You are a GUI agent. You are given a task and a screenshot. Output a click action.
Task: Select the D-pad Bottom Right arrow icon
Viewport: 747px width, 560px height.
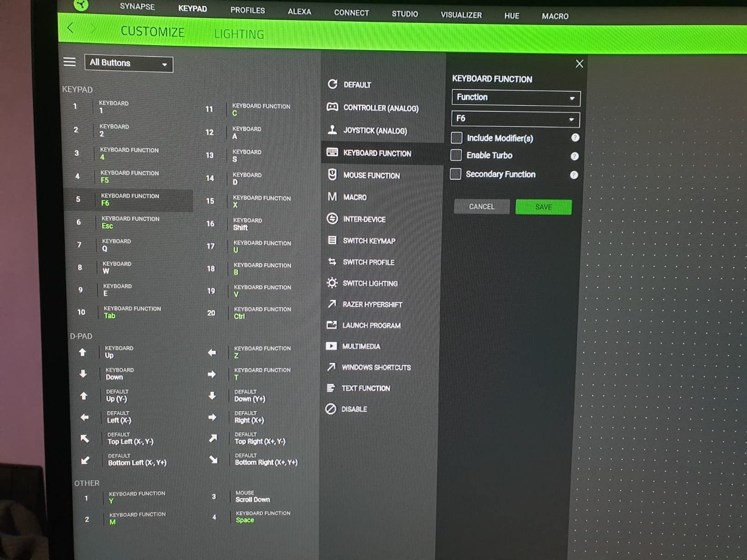pos(213,459)
